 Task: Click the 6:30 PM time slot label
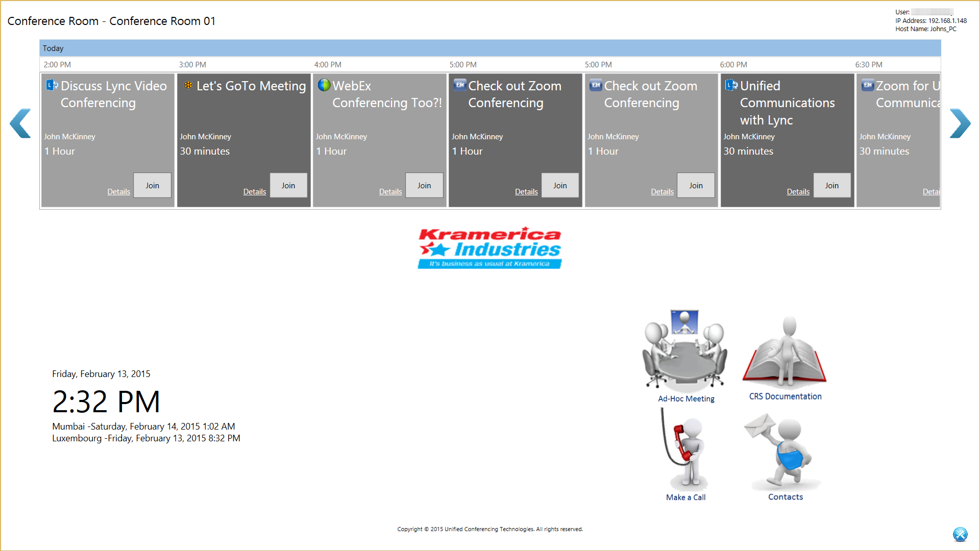pyautogui.click(x=869, y=65)
